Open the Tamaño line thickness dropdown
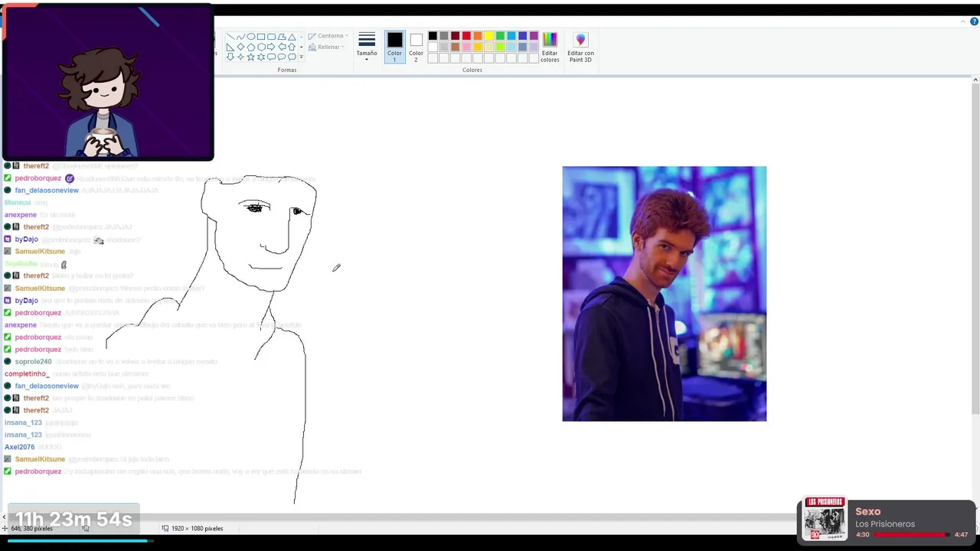The width and height of the screenshot is (980, 551). pos(367,46)
